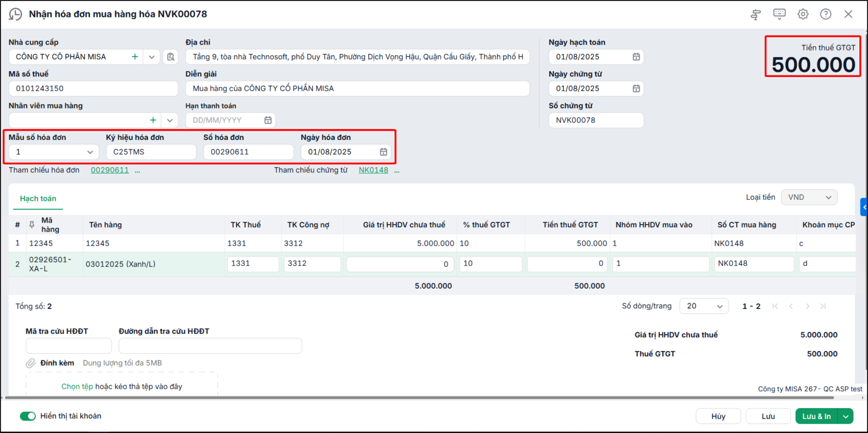Screen dimensions: 868x433
Task: Click the Số chứng từ field NVK00078
Action: pyautogui.click(x=596, y=120)
